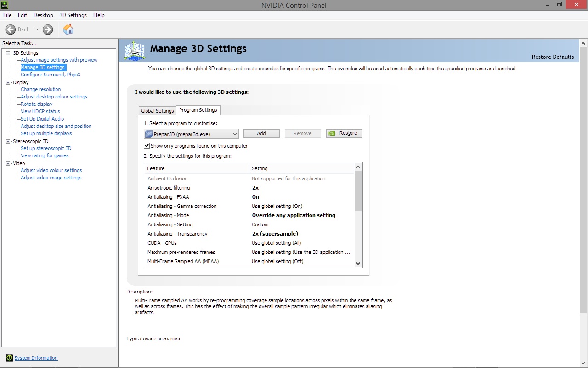Open the 3D Settings menu
This screenshot has height=368, width=588.
73,15
